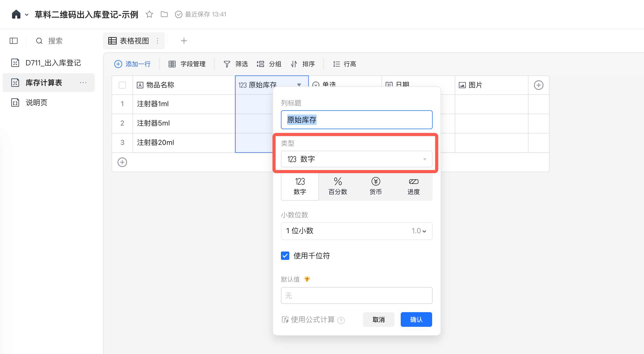
Task: Click the formula help question icon
Action: [341, 320]
